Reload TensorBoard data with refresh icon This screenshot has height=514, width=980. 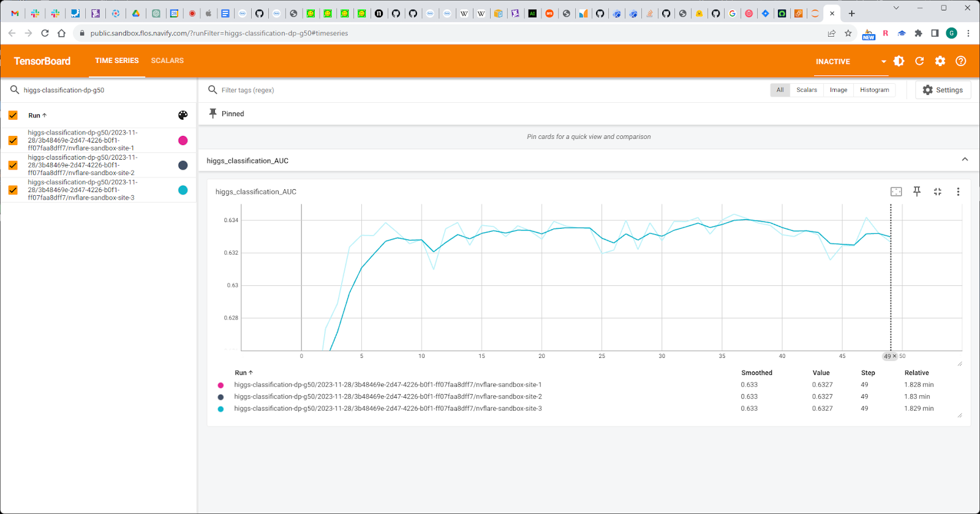[x=919, y=61]
